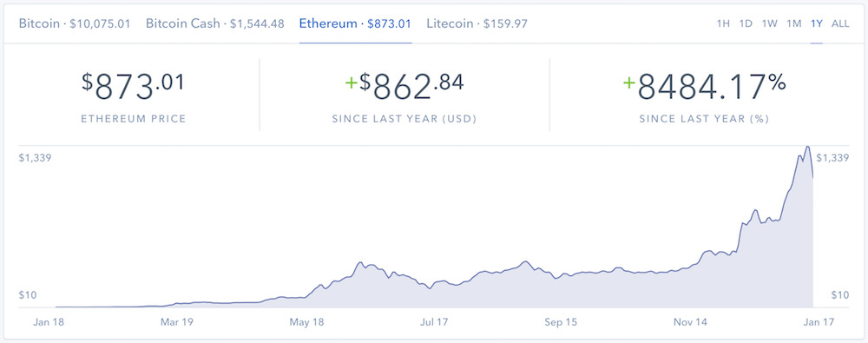Select the 1Y time range

[x=817, y=23]
